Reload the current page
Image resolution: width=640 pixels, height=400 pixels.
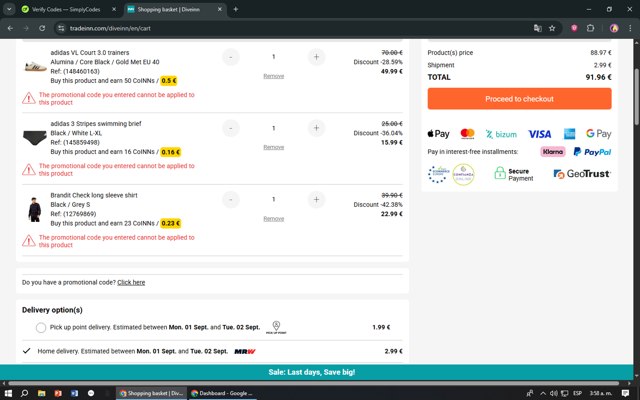tap(42, 28)
